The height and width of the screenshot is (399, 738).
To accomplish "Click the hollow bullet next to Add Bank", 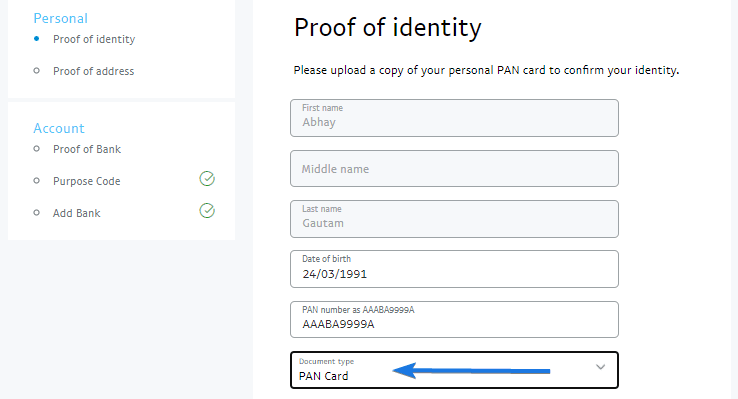I will tap(37, 213).
